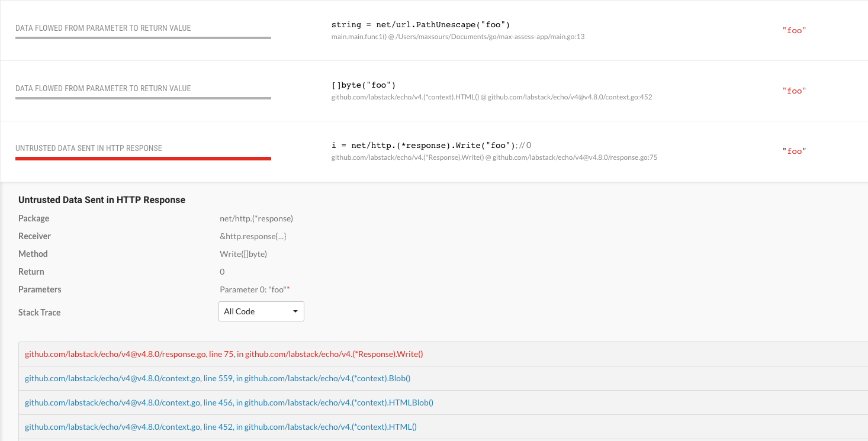Open the Stack Trace filter dropdown
Viewport: 868px width, 441px height.
click(x=261, y=311)
